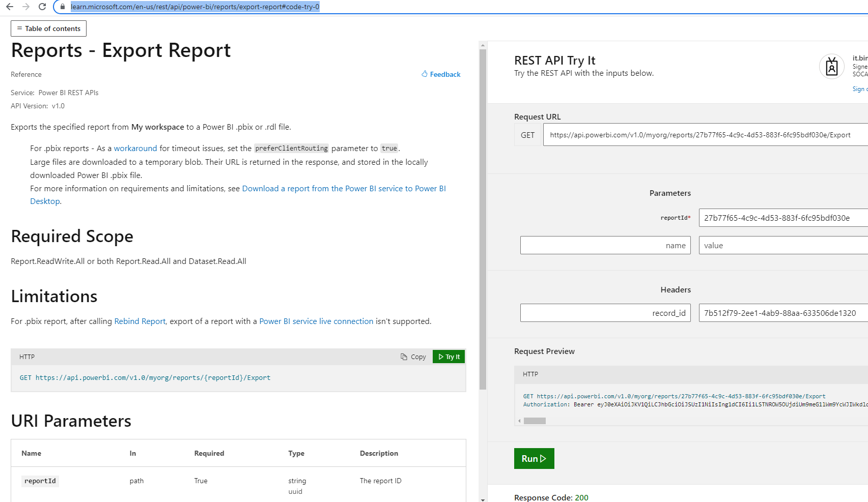The height and width of the screenshot is (502, 868).
Task: View site security lock information
Action: tap(63, 7)
